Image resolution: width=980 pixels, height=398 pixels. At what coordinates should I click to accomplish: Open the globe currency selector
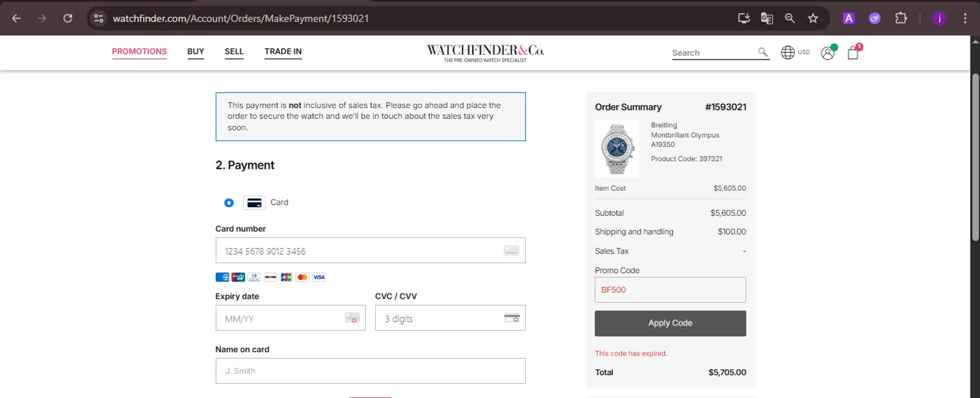788,52
